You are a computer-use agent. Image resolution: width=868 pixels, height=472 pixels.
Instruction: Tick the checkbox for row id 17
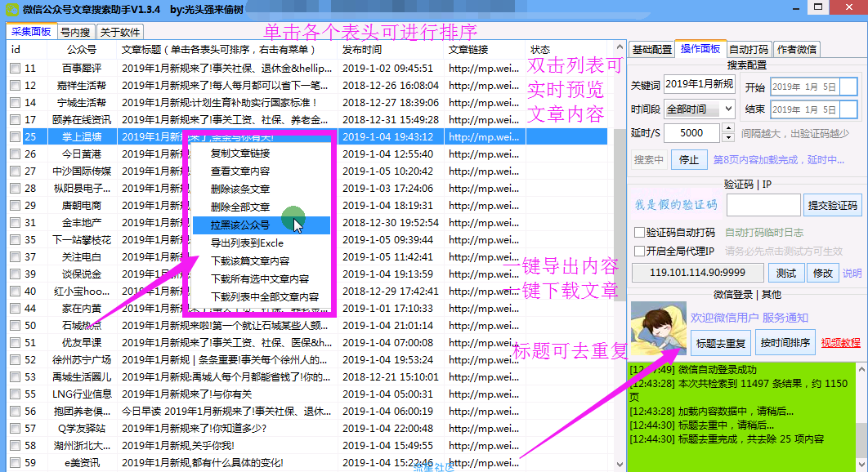click(15, 120)
